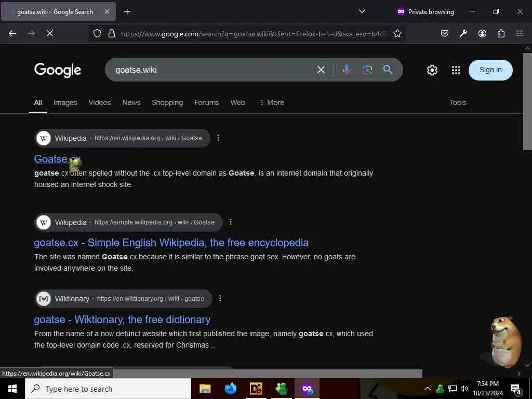Open the notification center with 4 alerts
The image size is (532, 399).
516,389
